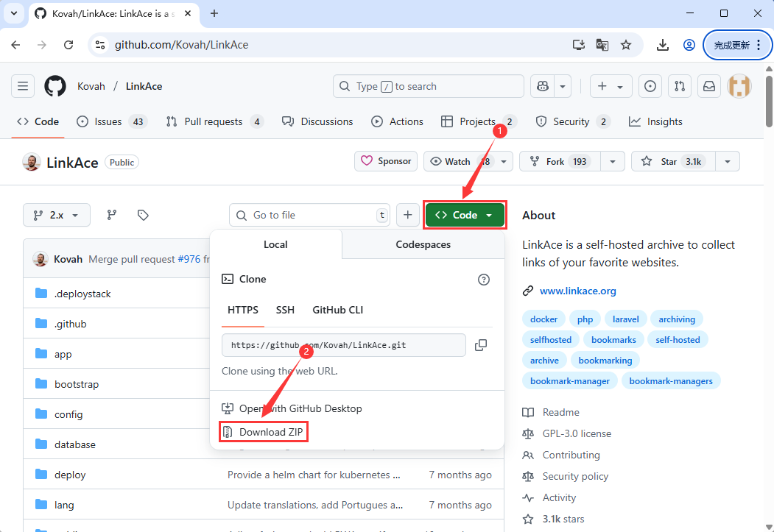This screenshot has height=532, width=774.
Task: Open user profile avatar menu
Action: click(739, 86)
